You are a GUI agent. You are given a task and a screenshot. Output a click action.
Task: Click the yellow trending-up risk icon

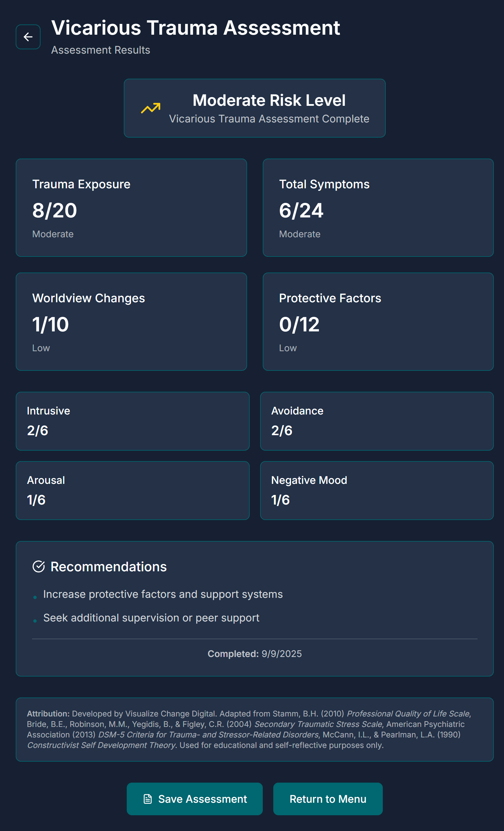pos(150,108)
